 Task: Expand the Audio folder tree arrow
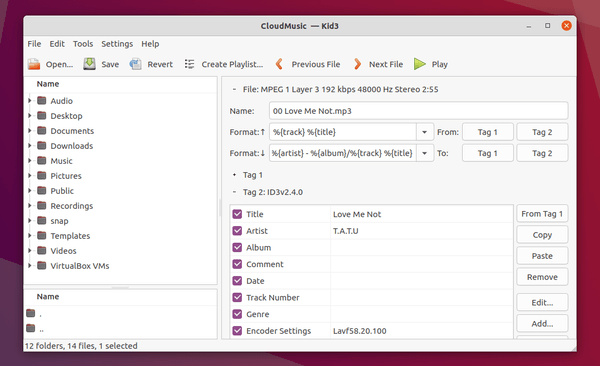tap(30, 101)
